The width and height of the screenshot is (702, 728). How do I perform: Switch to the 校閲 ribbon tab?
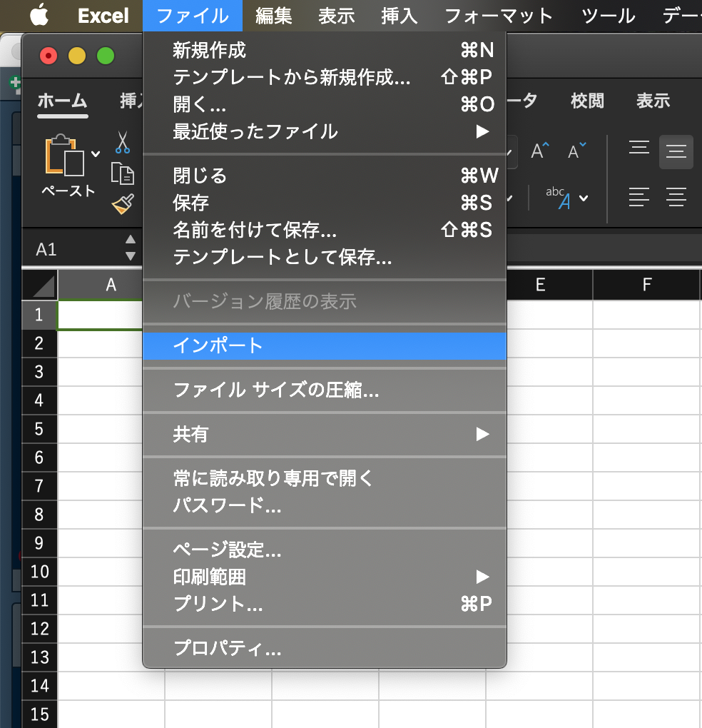[x=586, y=101]
